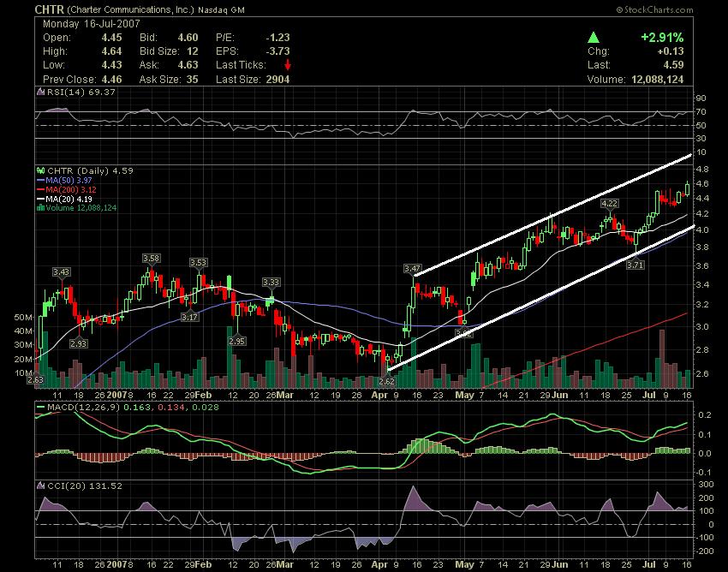
Task: Click the 2.62 price low label
Action: (386, 382)
